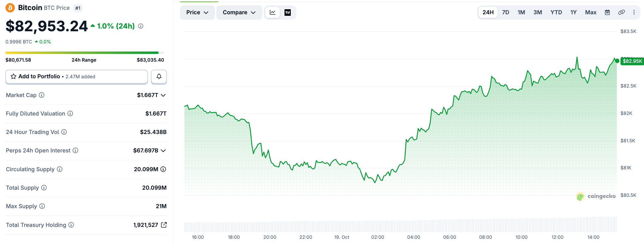Viewport: 644px width, 243px height.
Task: Click the 24h Range progress bar
Action: pyautogui.click(x=85, y=53)
